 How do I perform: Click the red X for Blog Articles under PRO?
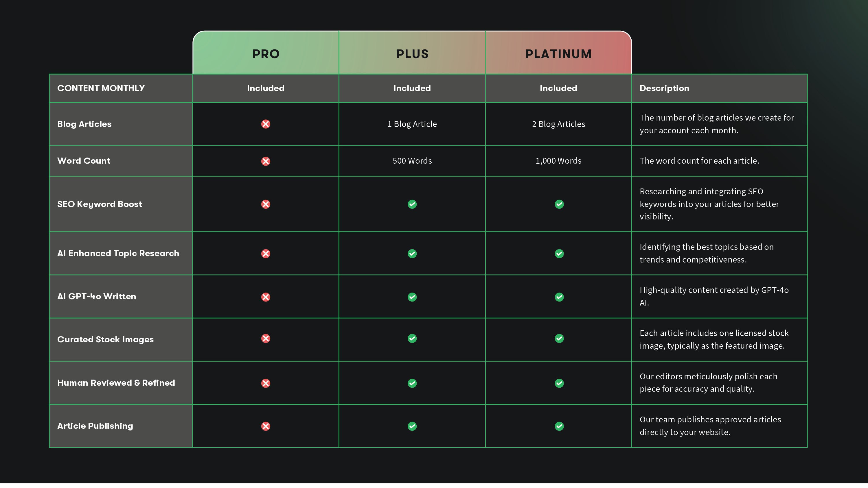266,124
